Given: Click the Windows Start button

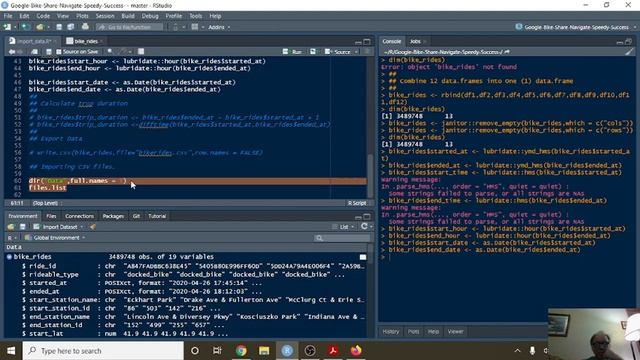Looking at the screenshot, I should click(x=11, y=351).
